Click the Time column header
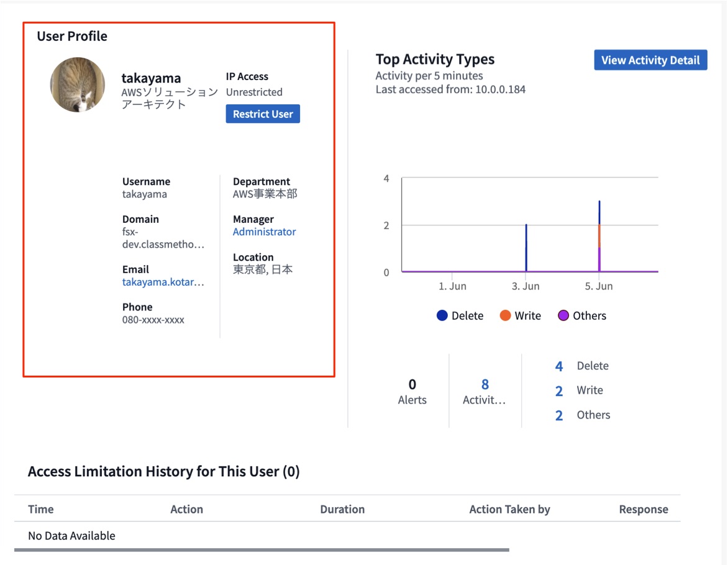 [x=40, y=508]
